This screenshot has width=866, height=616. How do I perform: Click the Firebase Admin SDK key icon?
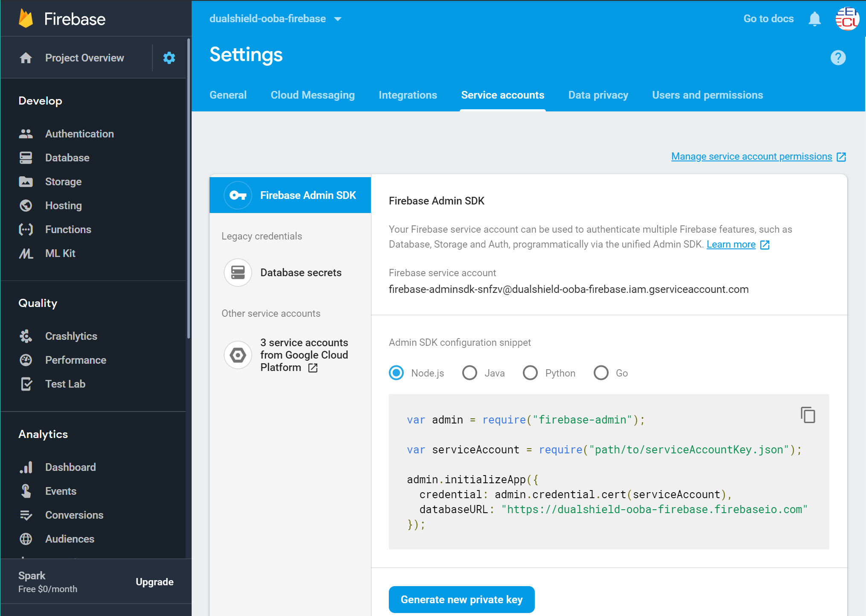(238, 195)
